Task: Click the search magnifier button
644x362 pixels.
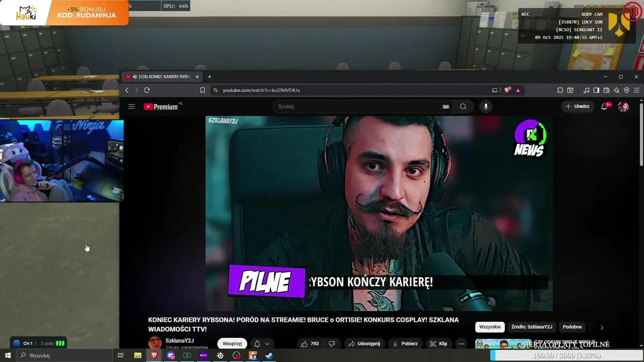Action: pyautogui.click(x=463, y=107)
